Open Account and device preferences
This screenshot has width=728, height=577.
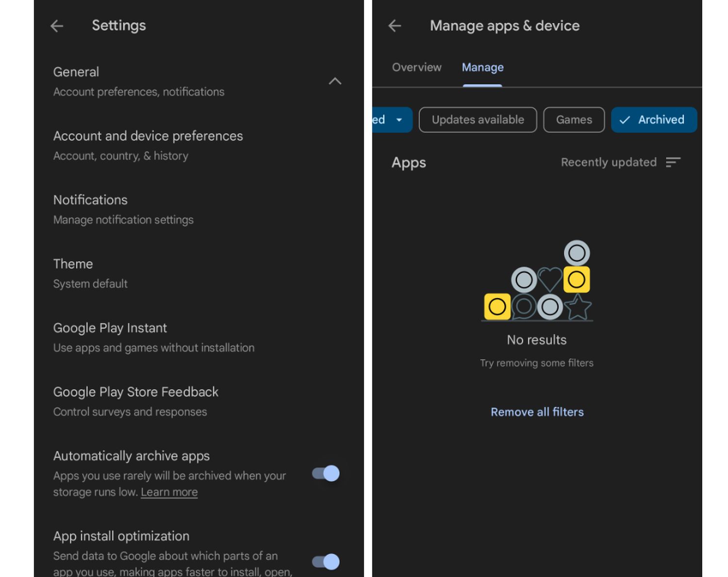[148, 145]
